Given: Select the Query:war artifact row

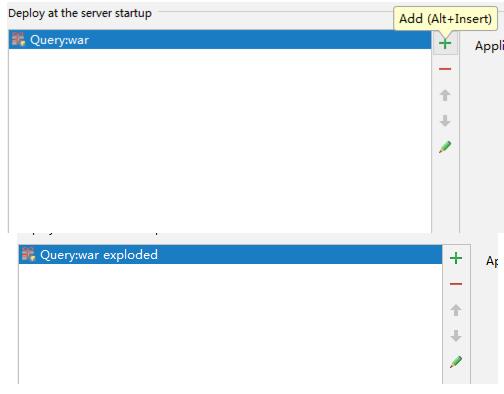Looking at the screenshot, I should (x=220, y=40).
